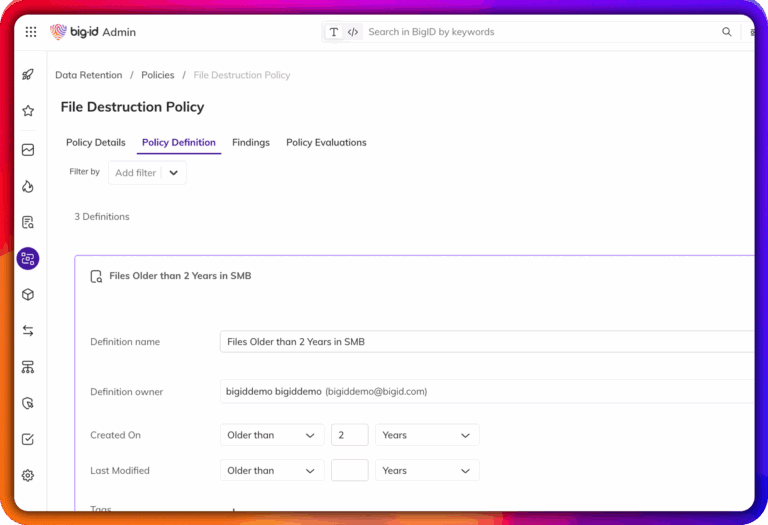768x525 pixels.
Task: Switch search to text mode (T)
Action: 334,32
